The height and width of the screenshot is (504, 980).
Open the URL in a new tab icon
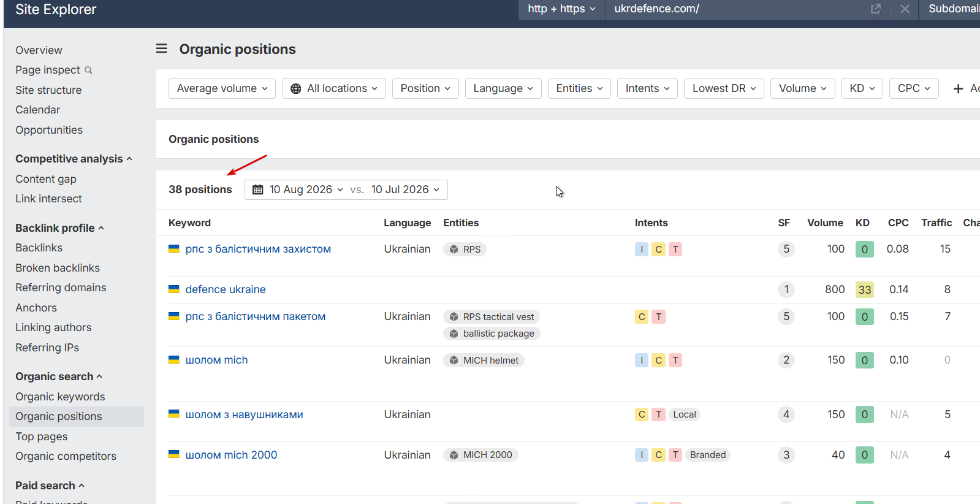[x=876, y=9]
